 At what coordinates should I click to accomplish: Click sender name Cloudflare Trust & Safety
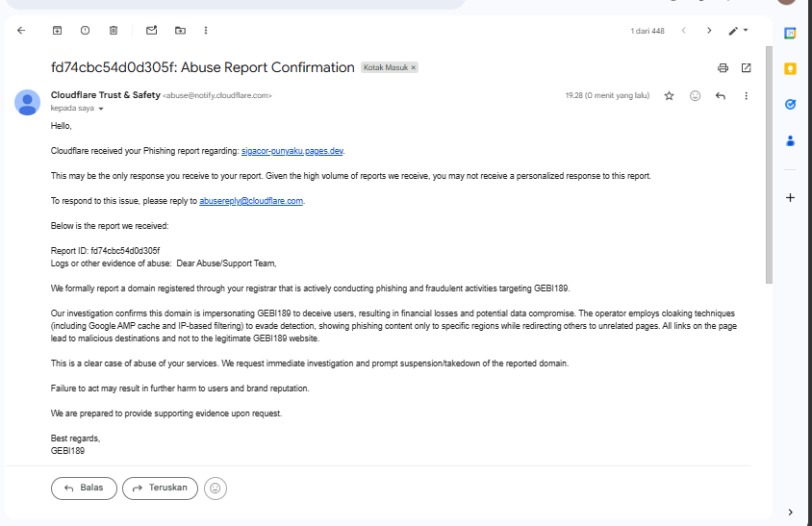click(106, 95)
